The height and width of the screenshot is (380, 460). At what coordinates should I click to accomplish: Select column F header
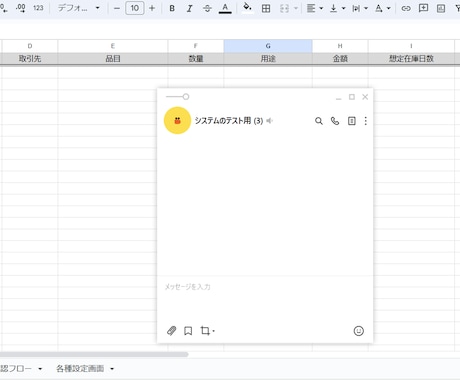click(196, 46)
